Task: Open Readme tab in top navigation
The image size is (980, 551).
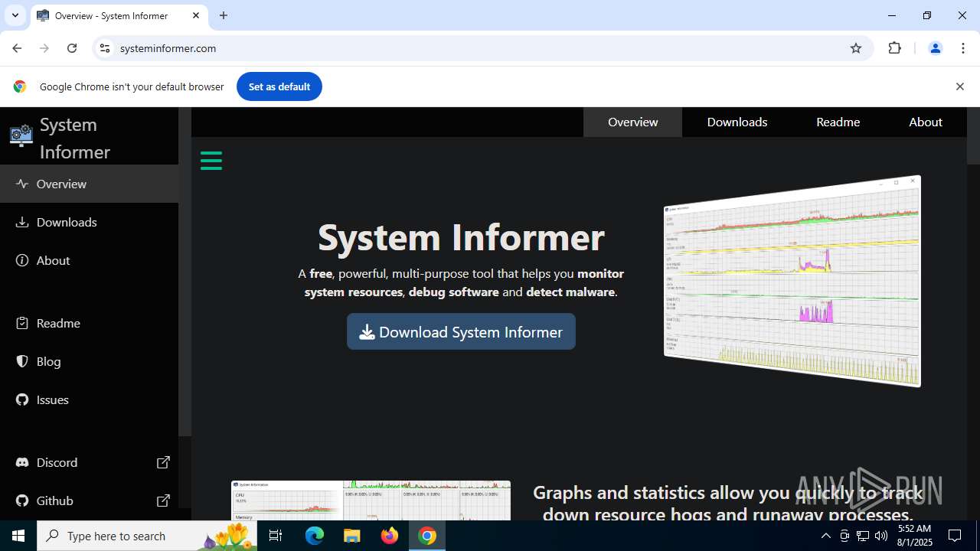Action: tap(838, 122)
